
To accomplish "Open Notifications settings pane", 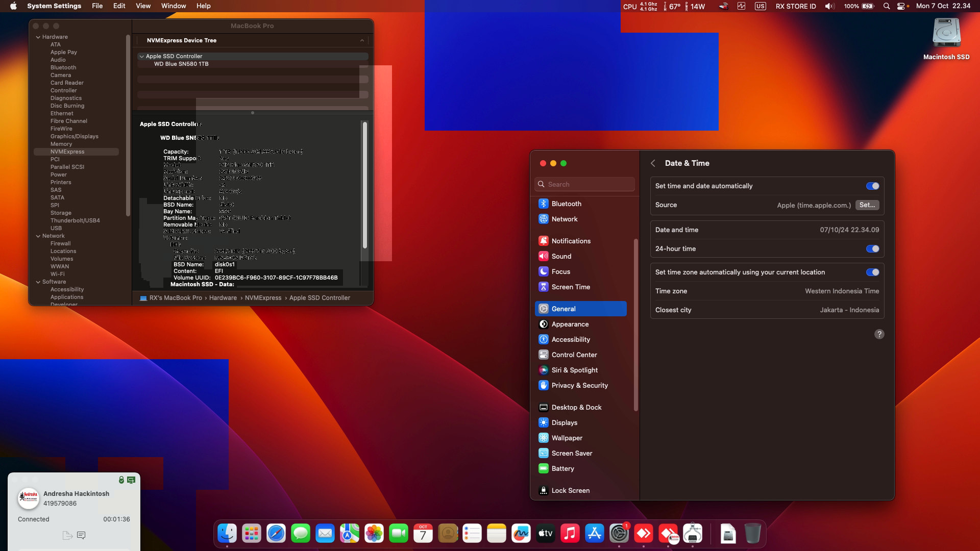I will pos(581,241).
